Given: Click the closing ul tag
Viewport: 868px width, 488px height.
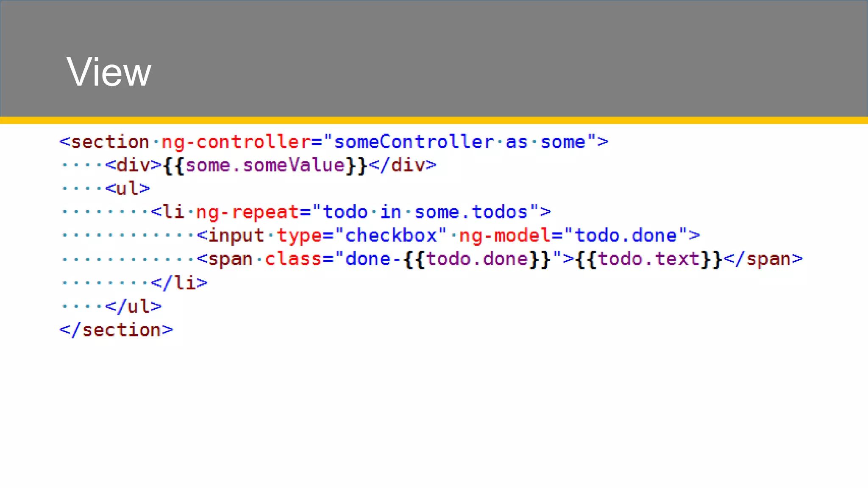Looking at the screenshot, I should [x=134, y=306].
